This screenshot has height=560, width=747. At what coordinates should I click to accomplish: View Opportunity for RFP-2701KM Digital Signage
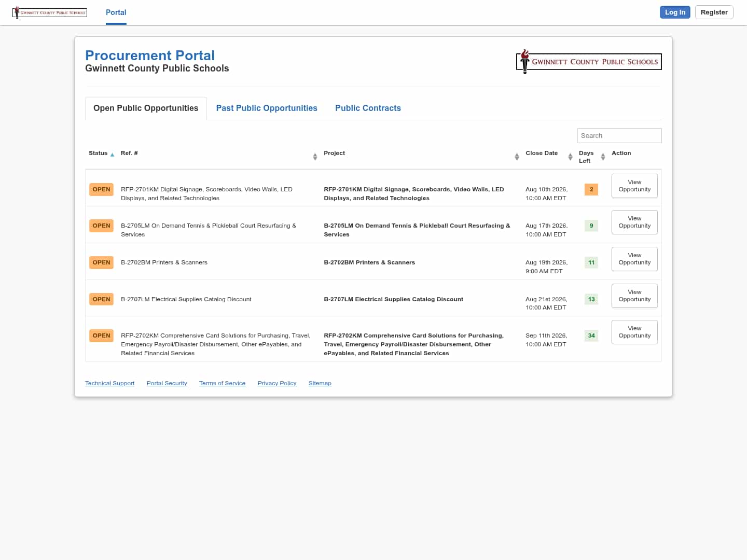point(634,186)
